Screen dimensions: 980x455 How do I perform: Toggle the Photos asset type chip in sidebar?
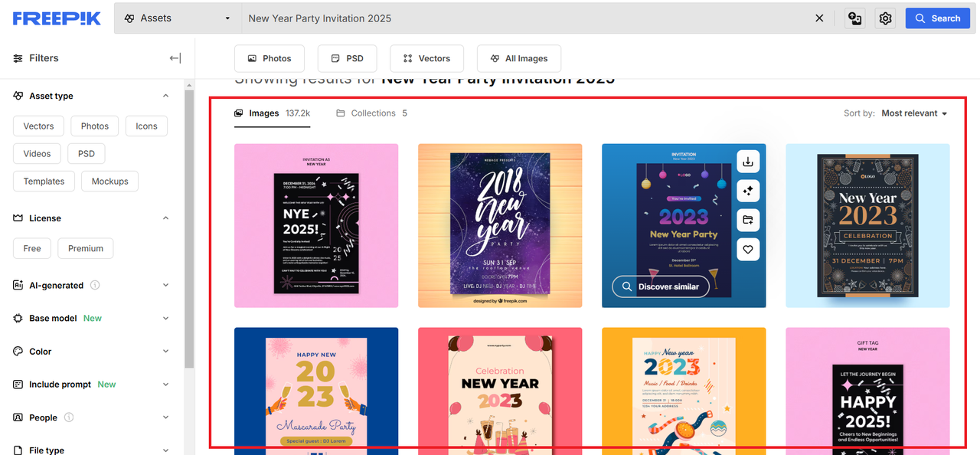pos(95,126)
